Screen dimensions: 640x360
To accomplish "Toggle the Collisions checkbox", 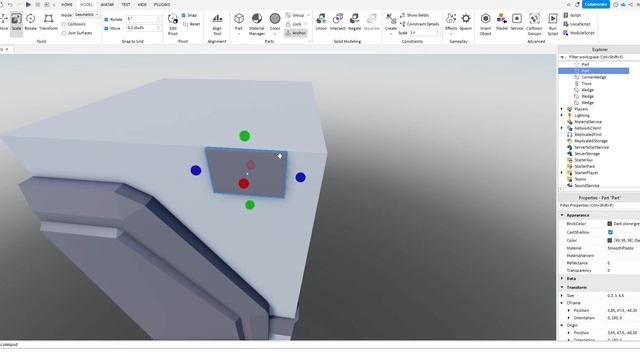I will [64, 24].
